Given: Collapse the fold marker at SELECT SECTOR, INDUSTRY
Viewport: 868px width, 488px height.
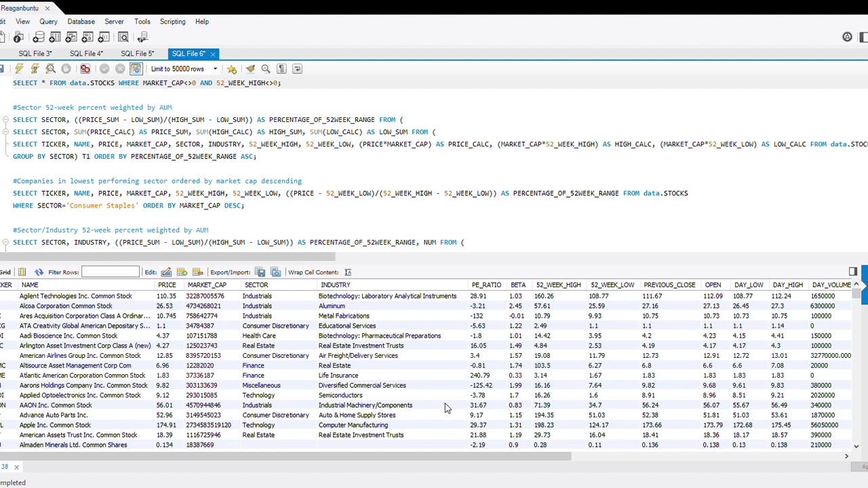Looking at the screenshot, I should pos(5,243).
